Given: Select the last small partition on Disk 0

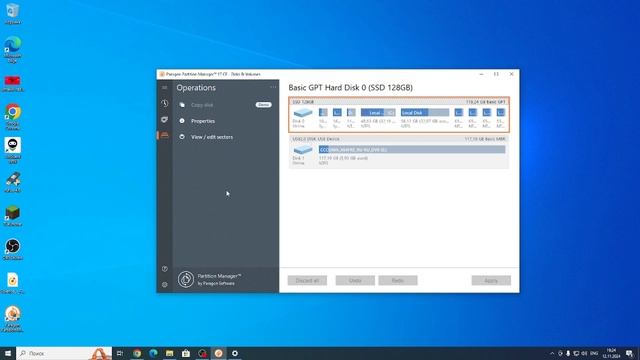Looking at the screenshot, I should 500,112.
